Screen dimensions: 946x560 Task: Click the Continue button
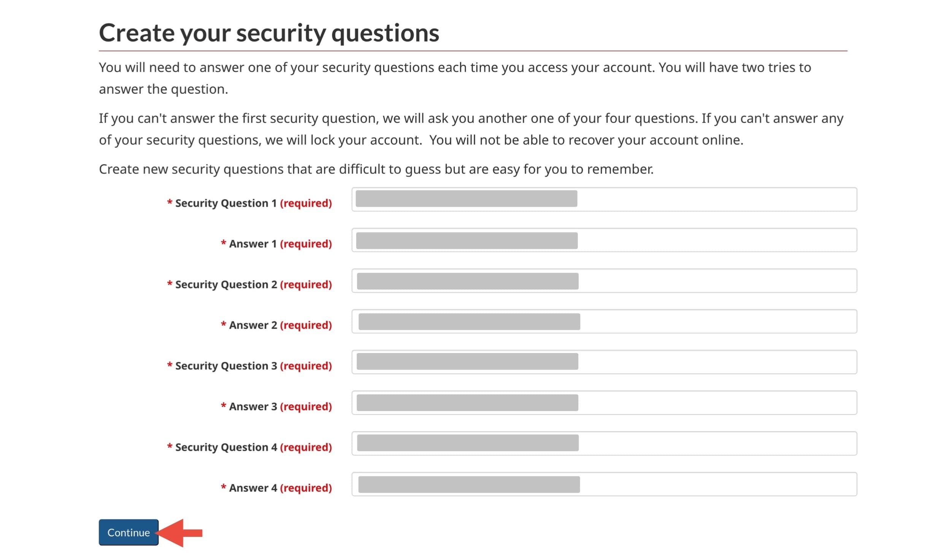tap(129, 532)
